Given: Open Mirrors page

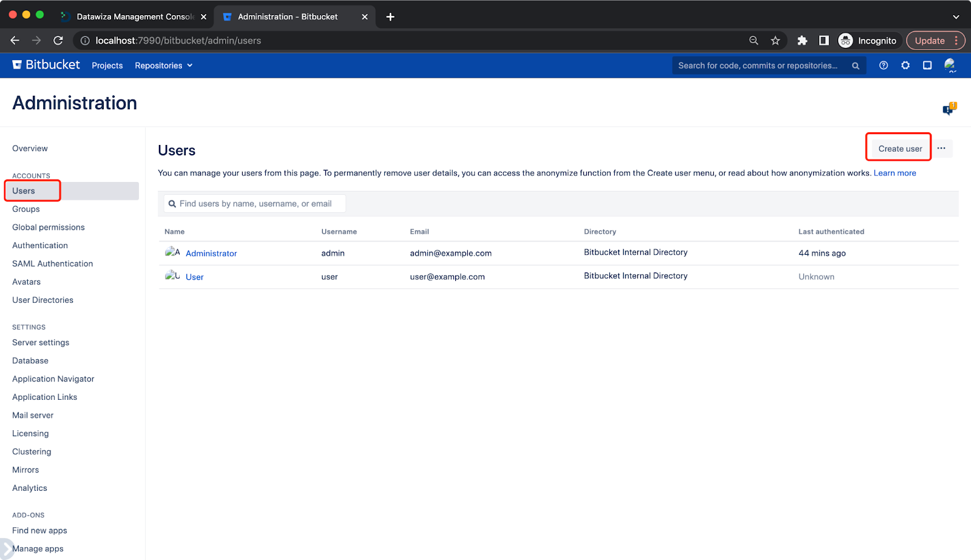Looking at the screenshot, I should pos(25,470).
